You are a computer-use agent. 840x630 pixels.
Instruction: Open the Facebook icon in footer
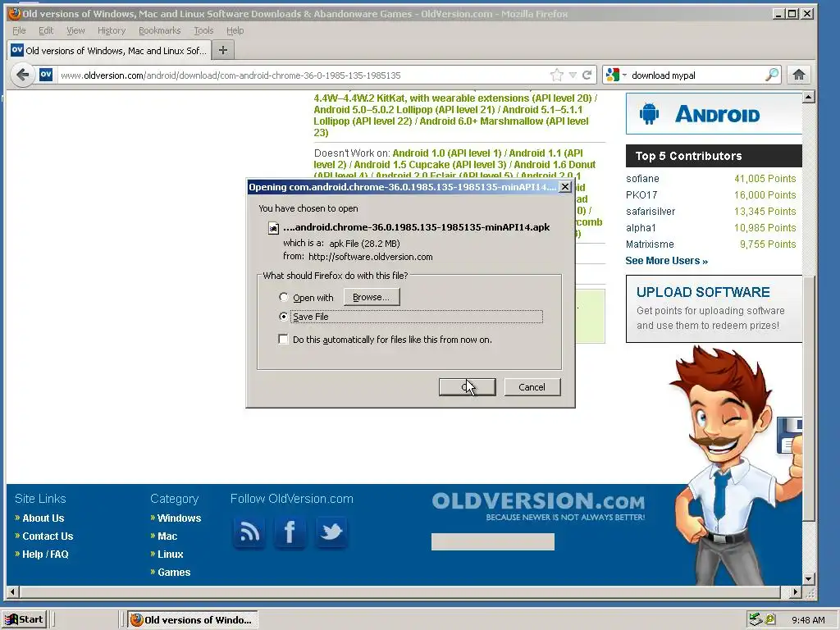coord(290,532)
